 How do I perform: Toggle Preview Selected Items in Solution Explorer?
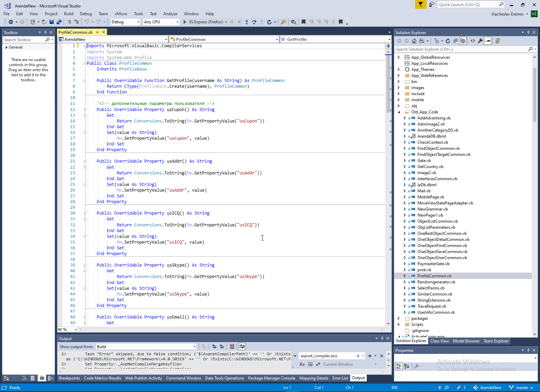point(488,41)
